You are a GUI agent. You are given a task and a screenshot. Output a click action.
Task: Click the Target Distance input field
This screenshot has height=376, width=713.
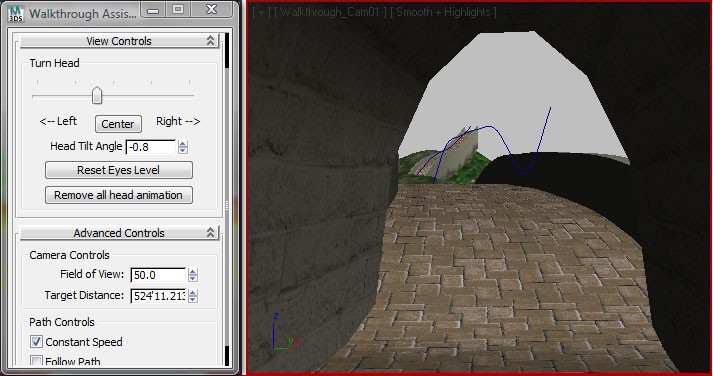click(x=158, y=296)
